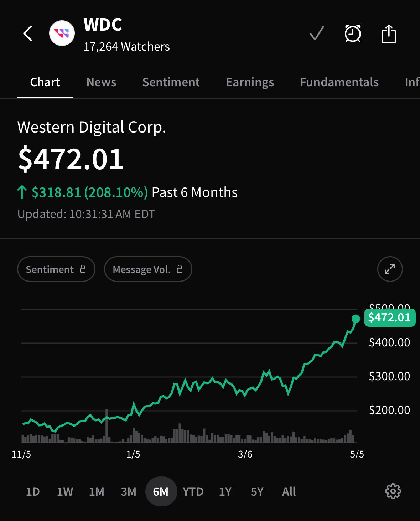Tap the green endpoint marker on price line

(356, 319)
